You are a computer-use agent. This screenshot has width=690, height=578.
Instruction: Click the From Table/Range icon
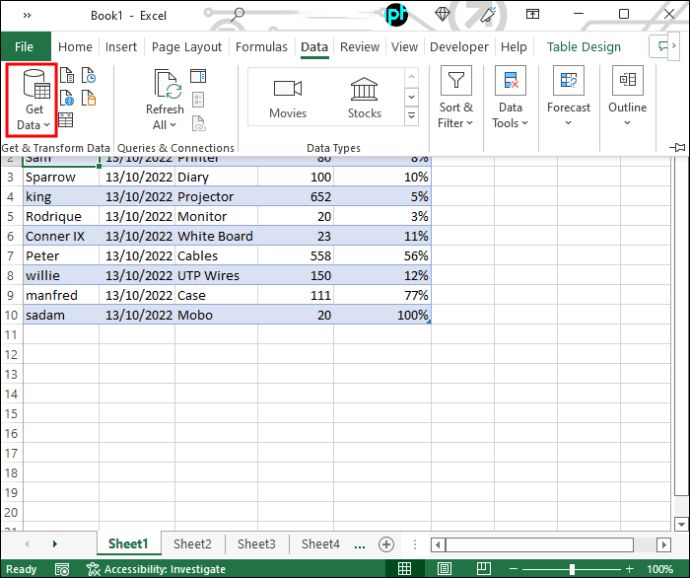click(x=66, y=120)
